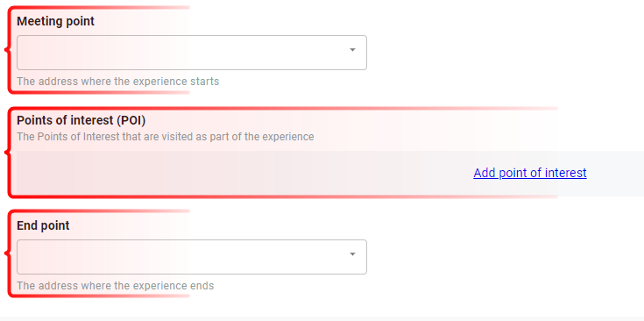
Task: Click the red curly bracket beside Points of interest
Action: click(8, 152)
